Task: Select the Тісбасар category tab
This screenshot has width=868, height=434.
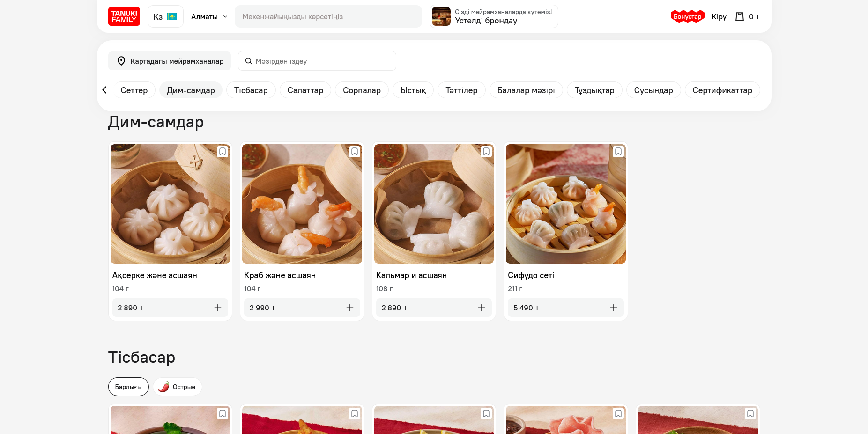Action: coord(251,90)
